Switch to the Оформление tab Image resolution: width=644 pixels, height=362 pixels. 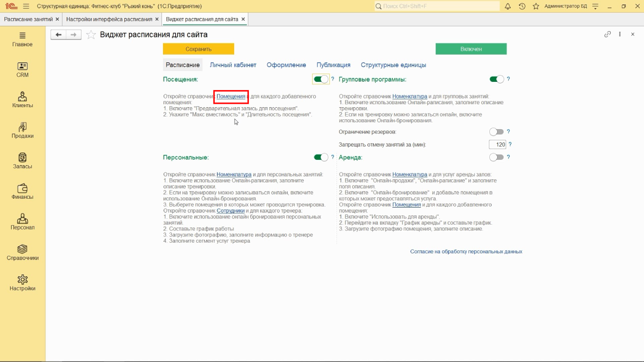coord(286,65)
